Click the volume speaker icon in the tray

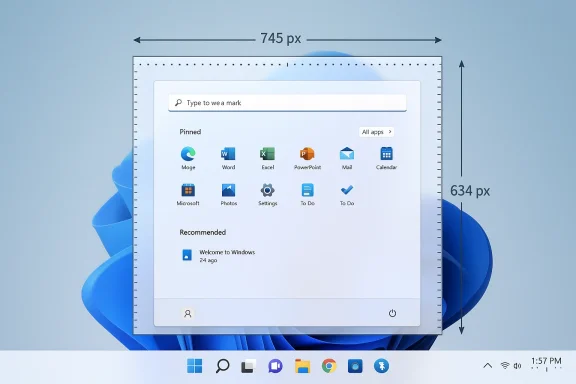517,365
